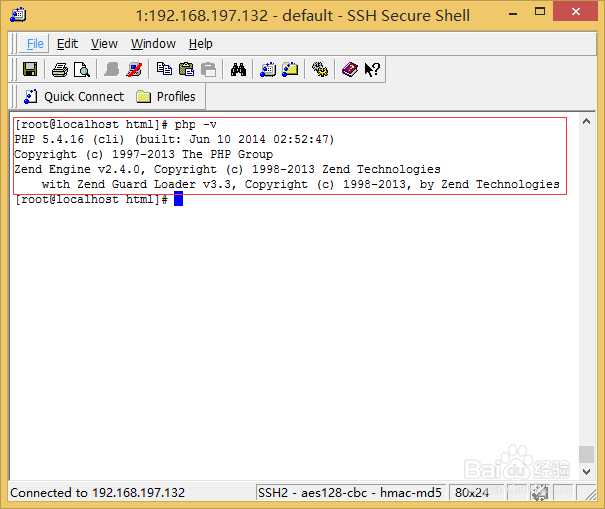Viewport: 605px width, 509px height.
Task: Click the grayed Connect toolbar icon
Action: pyautogui.click(x=112, y=70)
